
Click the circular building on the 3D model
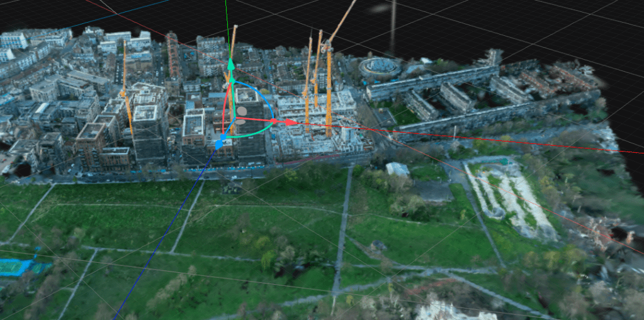379,66
